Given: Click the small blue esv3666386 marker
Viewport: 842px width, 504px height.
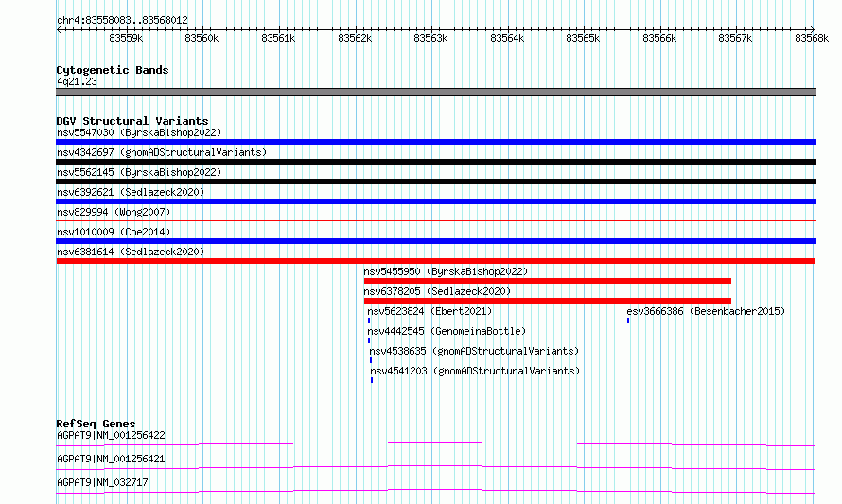Looking at the screenshot, I should [x=628, y=321].
